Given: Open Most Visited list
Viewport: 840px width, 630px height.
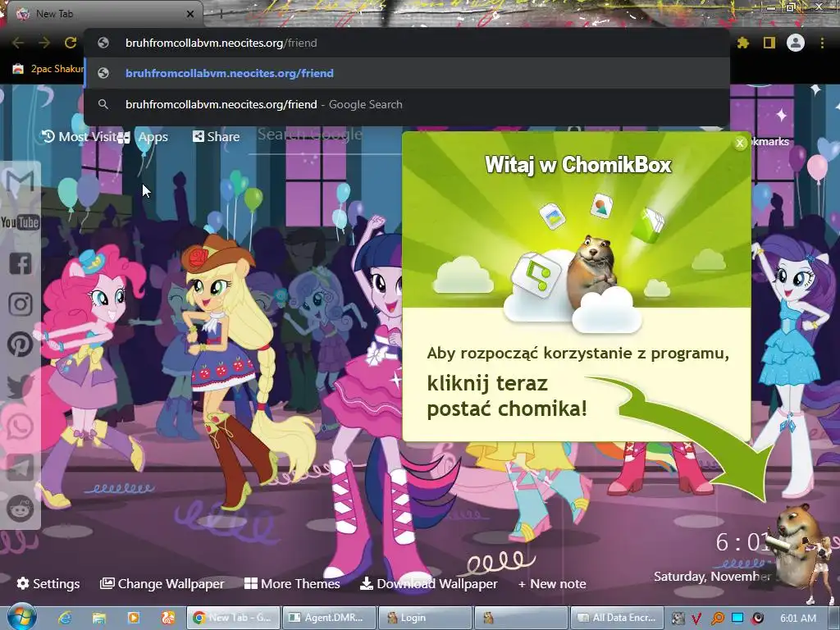Looking at the screenshot, I should (80, 137).
